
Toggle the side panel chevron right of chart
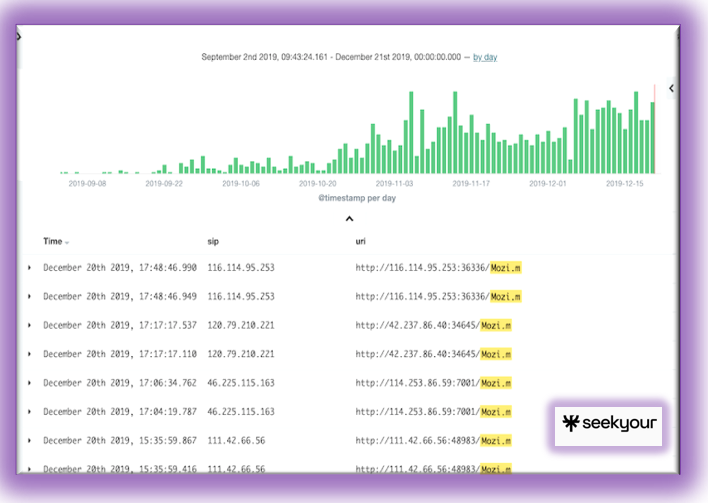point(671,88)
